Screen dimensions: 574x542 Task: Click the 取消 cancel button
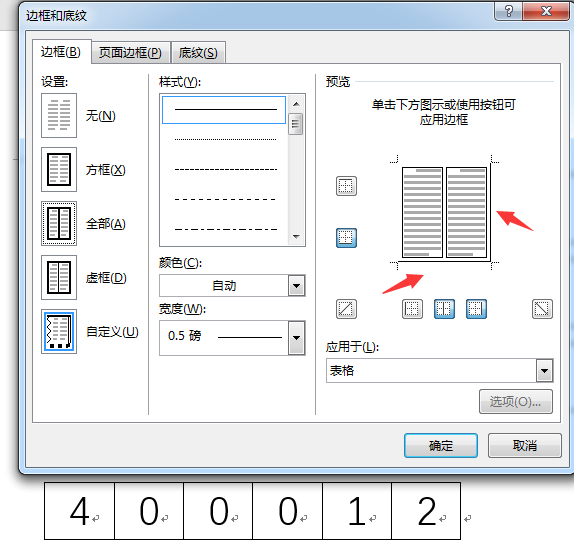click(x=525, y=445)
